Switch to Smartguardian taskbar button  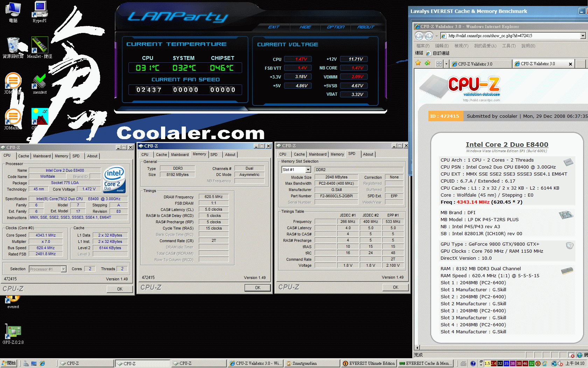coord(312,363)
